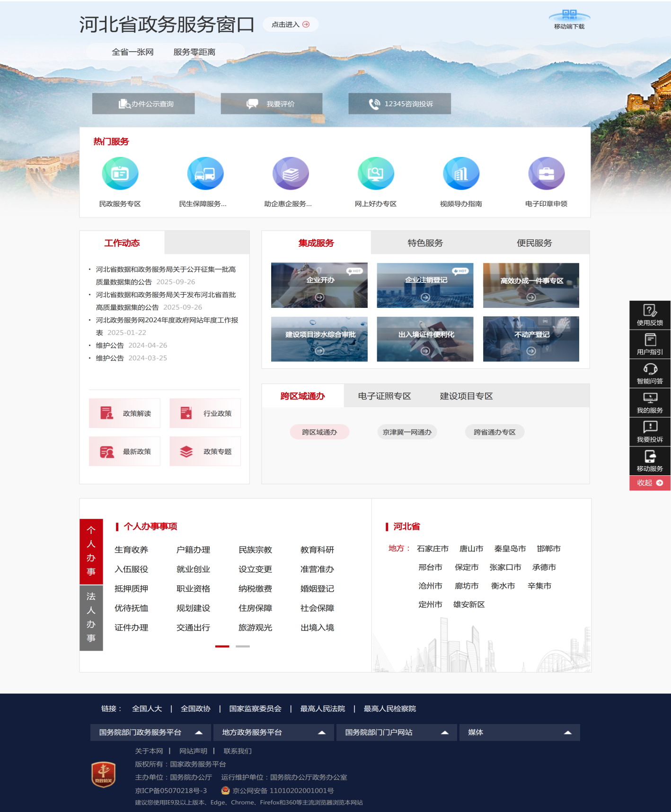Open the 出入境证件便利化 card
This screenshot has height=812, width=671.
click(425, 339)
